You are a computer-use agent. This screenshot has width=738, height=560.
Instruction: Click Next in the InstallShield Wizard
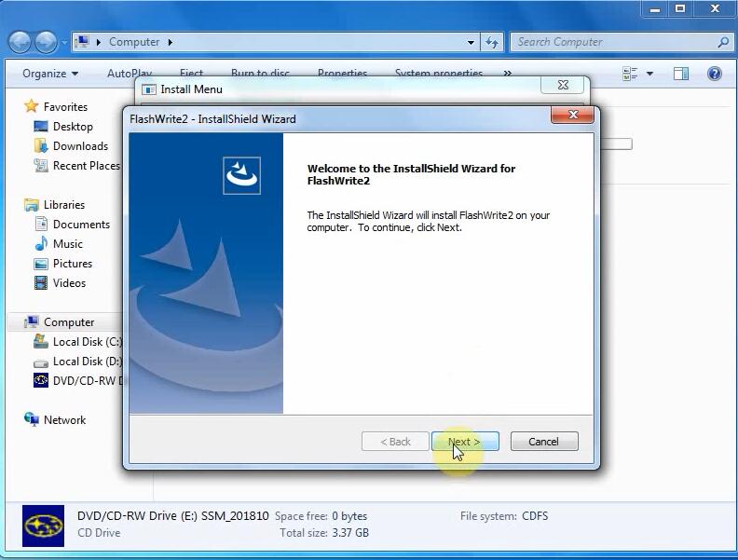coord(465,442)
